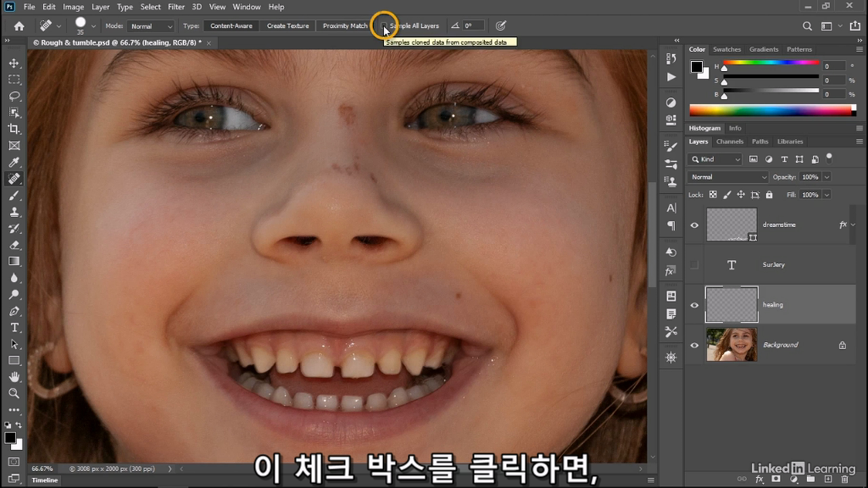Hide the Background layer

pyautogui.click(x=694, y=345)
